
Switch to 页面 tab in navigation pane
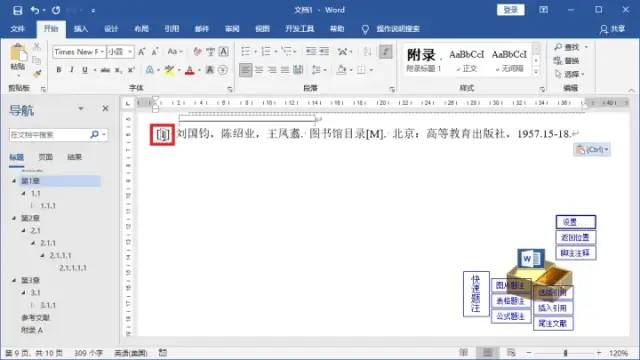pyautogui.click(x=45, y=157)
